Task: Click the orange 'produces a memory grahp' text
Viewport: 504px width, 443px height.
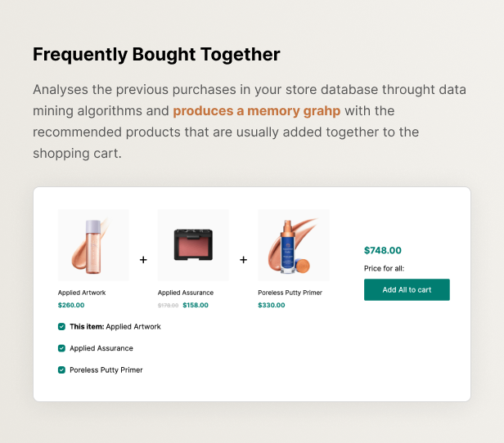Action: click(x=257, y=111)
